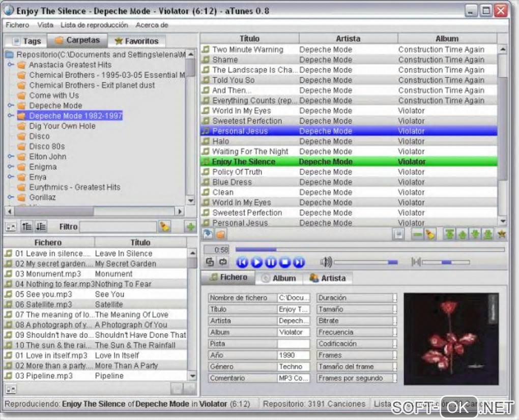Expand the Elton John folder
Image resolution: width=519 pixels, height=420 pixels.
[x=11, y=157]
